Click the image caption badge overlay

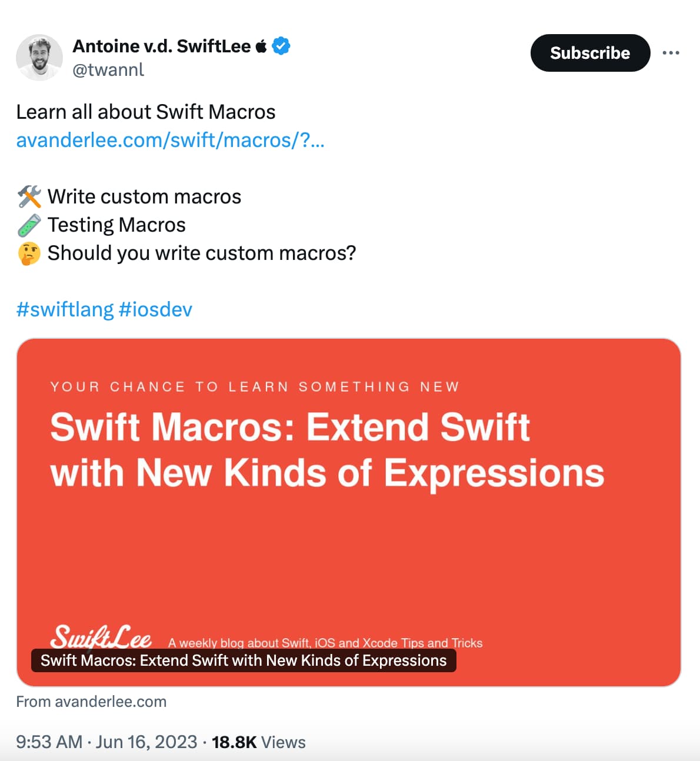(243, 660)
